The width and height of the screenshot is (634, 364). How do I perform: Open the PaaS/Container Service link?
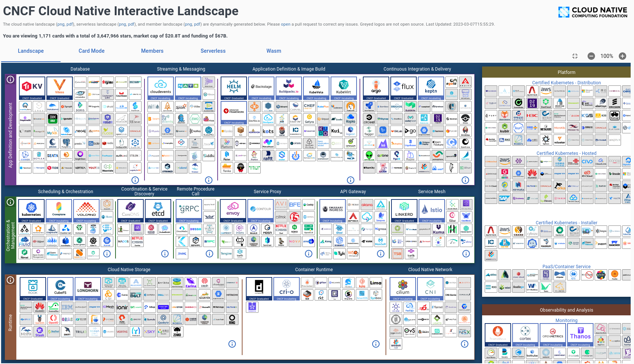[x=566, y=267]
